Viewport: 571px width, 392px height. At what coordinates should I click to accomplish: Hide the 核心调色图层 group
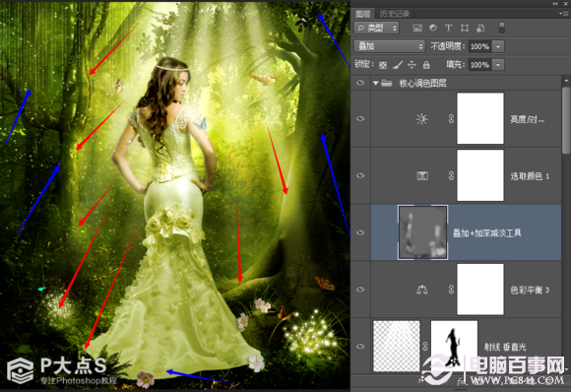360,83
